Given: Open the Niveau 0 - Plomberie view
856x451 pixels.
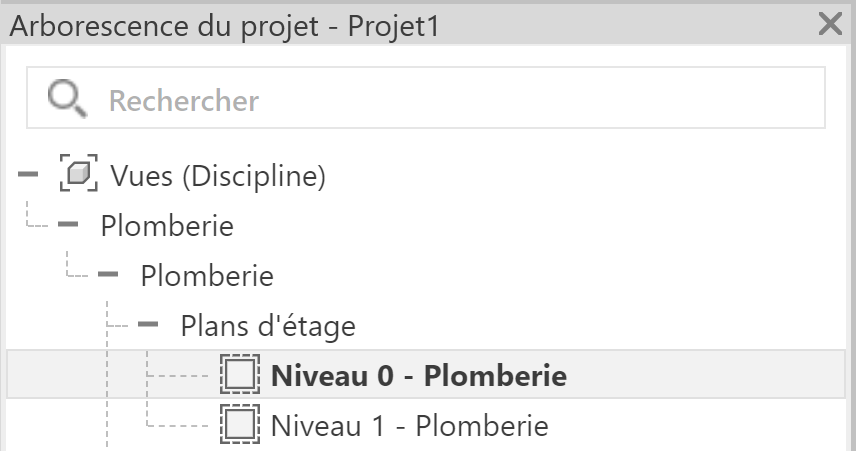Looking at the screenshot, I should click(x=419, y=376).
